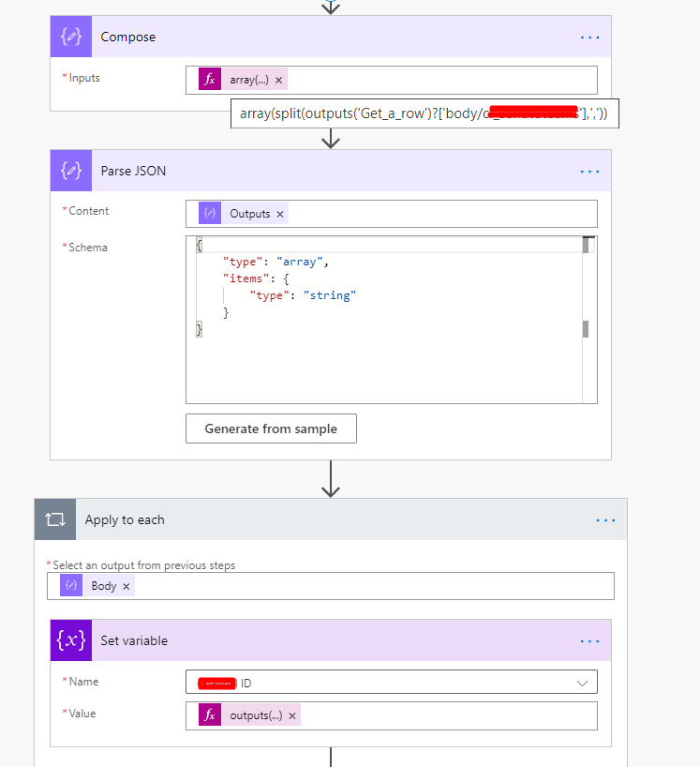The height and width of the screenshot is (767, 700).
Task: Remove the outputs(...) expression from Value
Action: point(292,716)
